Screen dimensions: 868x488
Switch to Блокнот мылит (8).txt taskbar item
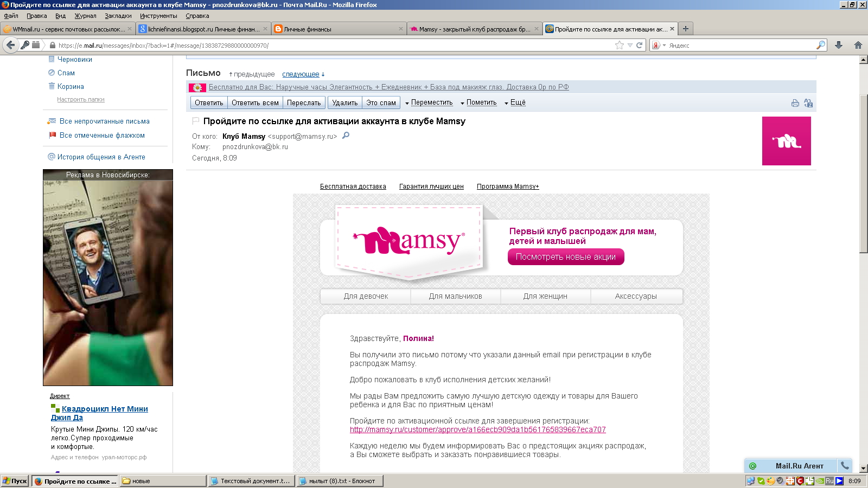340,481
